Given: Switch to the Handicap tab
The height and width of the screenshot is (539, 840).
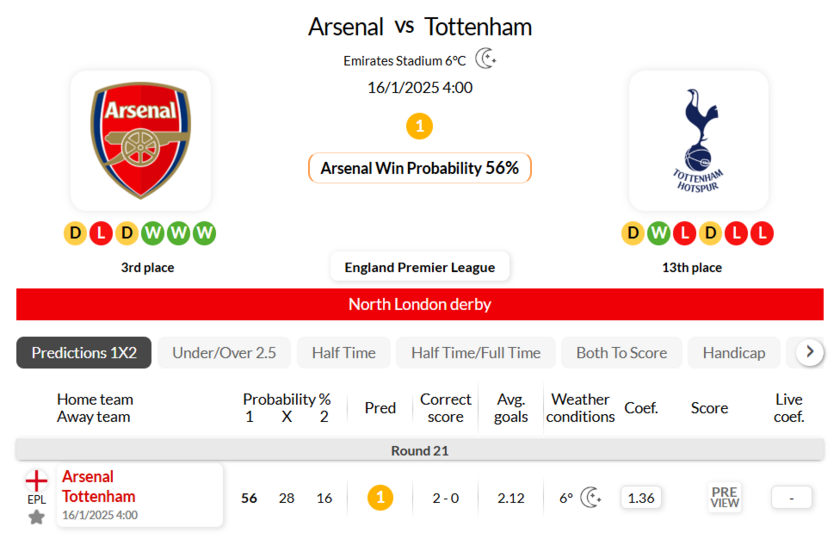Looking at the screenshot, I should (734, 353).
